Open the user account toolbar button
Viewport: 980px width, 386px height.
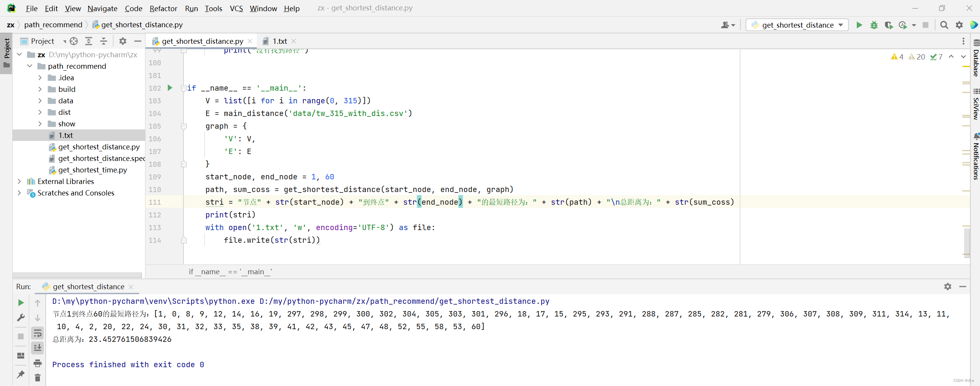coord(728,25)
